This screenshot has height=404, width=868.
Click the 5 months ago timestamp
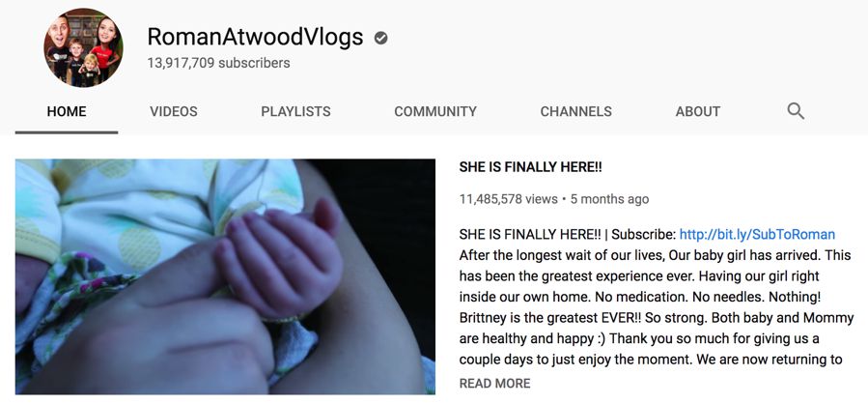pos(609,199)
